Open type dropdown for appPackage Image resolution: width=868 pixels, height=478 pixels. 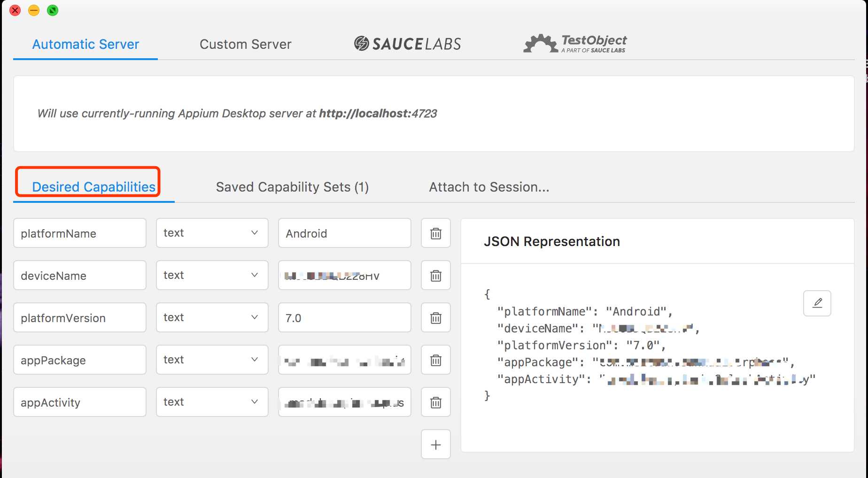point(212,360)
